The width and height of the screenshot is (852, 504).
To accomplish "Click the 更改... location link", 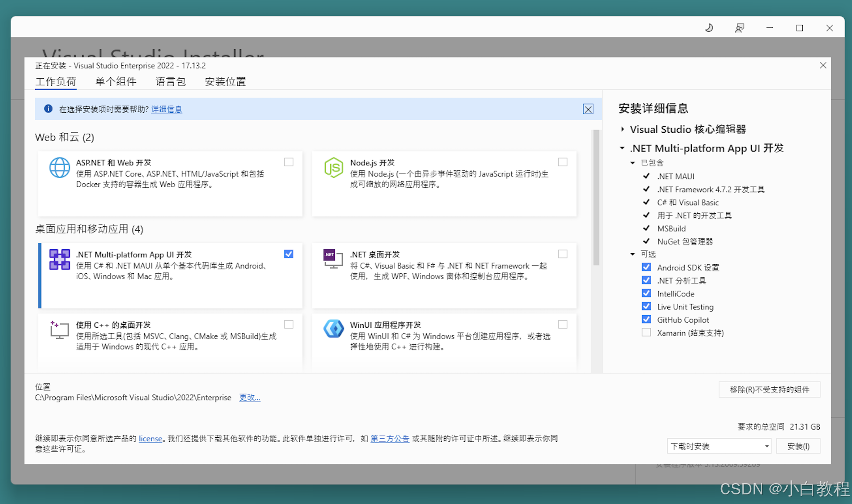I will coord(250,397).
